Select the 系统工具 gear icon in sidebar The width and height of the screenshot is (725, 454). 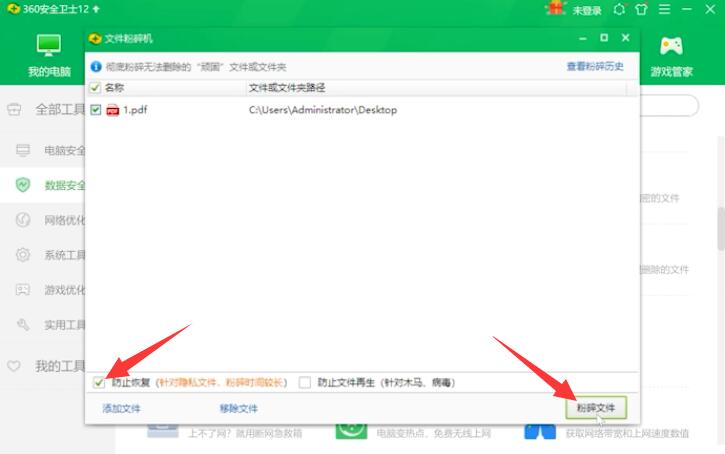tap(23, 254)
